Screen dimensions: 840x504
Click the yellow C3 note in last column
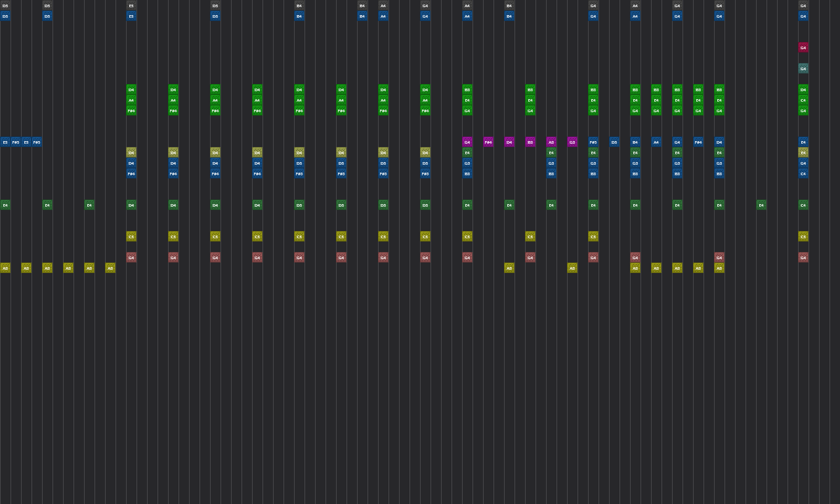(x=803, y=236)
